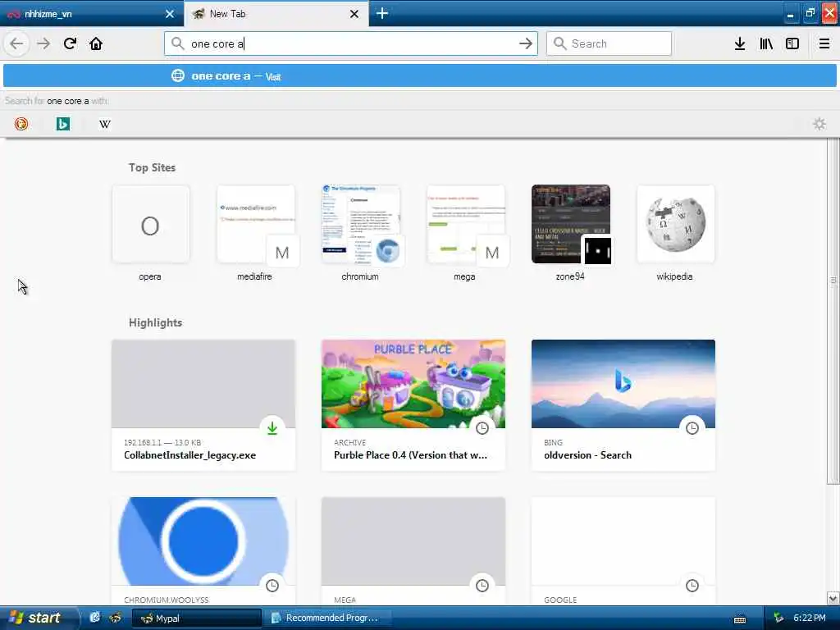The height and width of the screenshot is (630, 840).
Task: Click the Go arrow in the address bar
Action: tap(526, 43)
